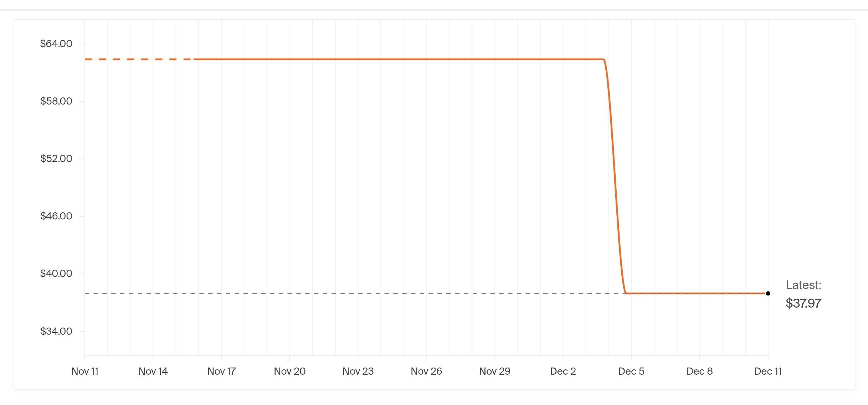Click the Nov 23 date label
The width and height of the screenshot is (868, 405).
click(x=358, y=371)
